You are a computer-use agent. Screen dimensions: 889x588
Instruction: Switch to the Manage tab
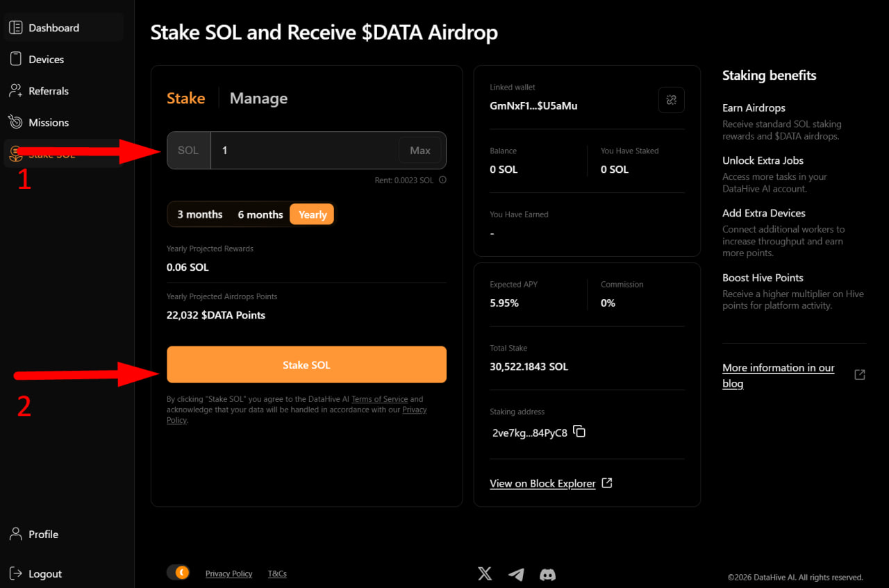click(258, 99)
